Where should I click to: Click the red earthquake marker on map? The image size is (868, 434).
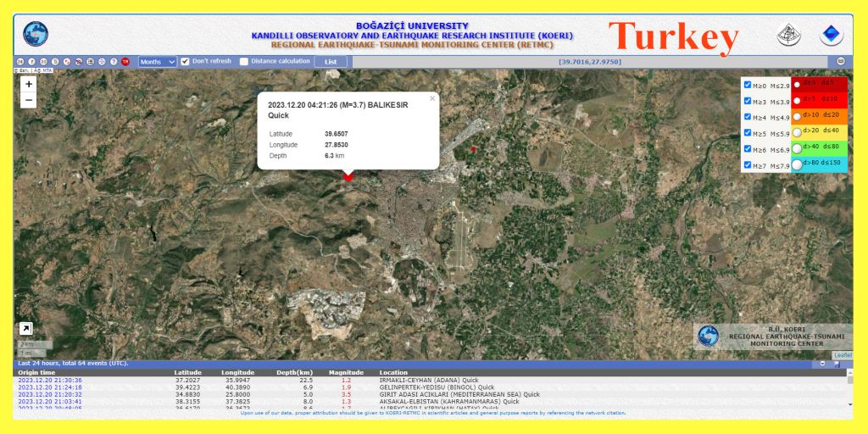348,176
